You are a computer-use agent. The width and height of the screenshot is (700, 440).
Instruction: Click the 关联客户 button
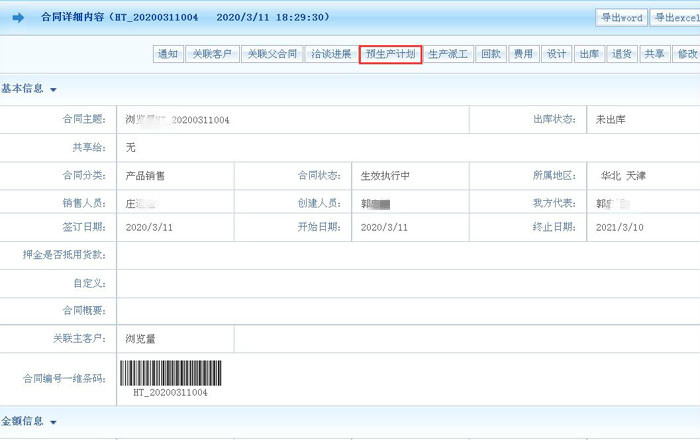tap(211, 54)
